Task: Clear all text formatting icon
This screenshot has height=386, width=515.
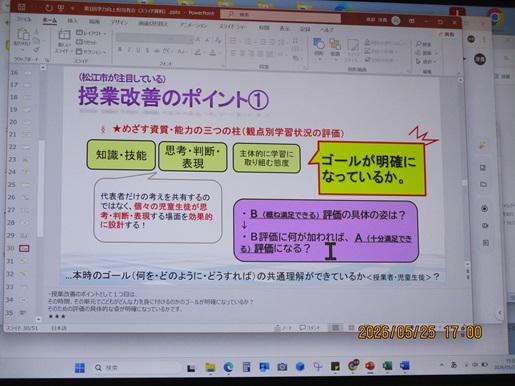Action: point(218,40)
